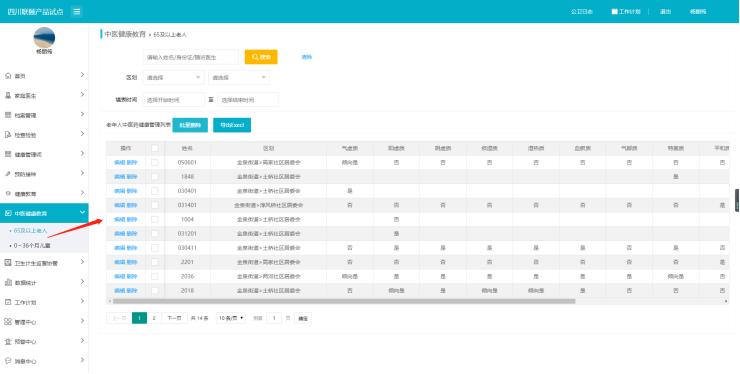Screen dimensions: 740x374
Task: Expand 数据统计 sidebar chevron
Action: click(x=83, y=282)
